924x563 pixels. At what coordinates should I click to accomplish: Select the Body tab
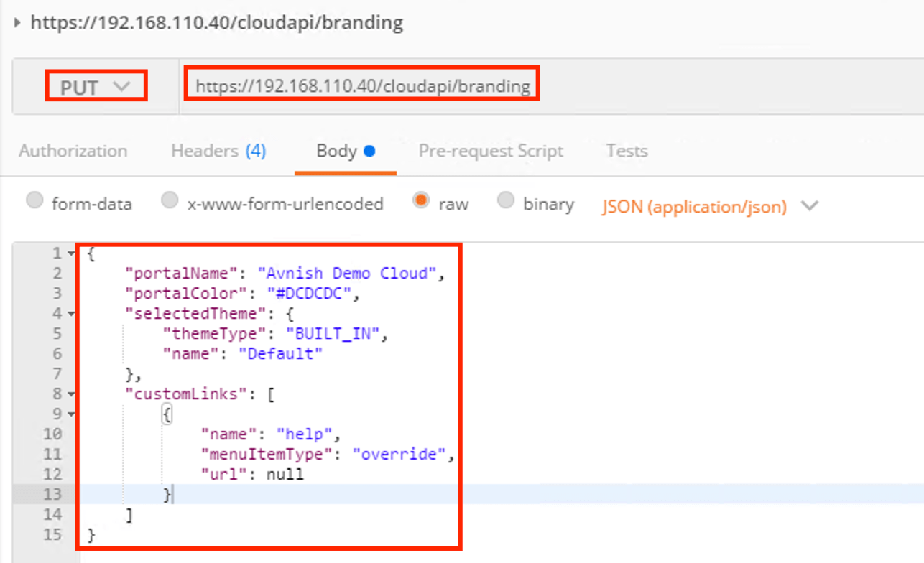346,151
